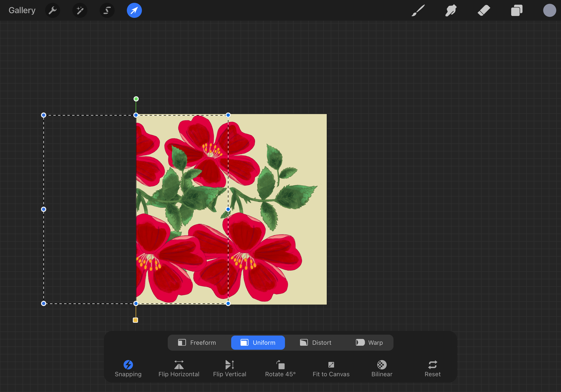
Task: Select the Eraser tool
Action: 484,11
